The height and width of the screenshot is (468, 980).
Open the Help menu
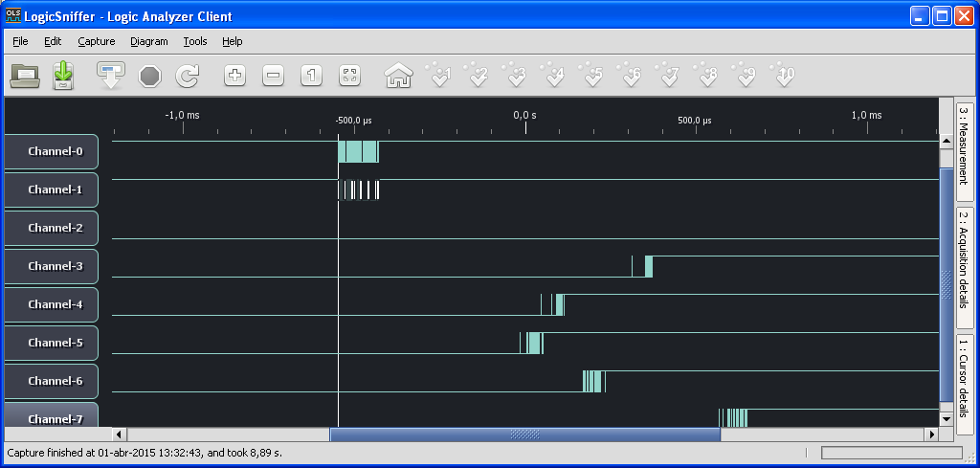[232, 41]
